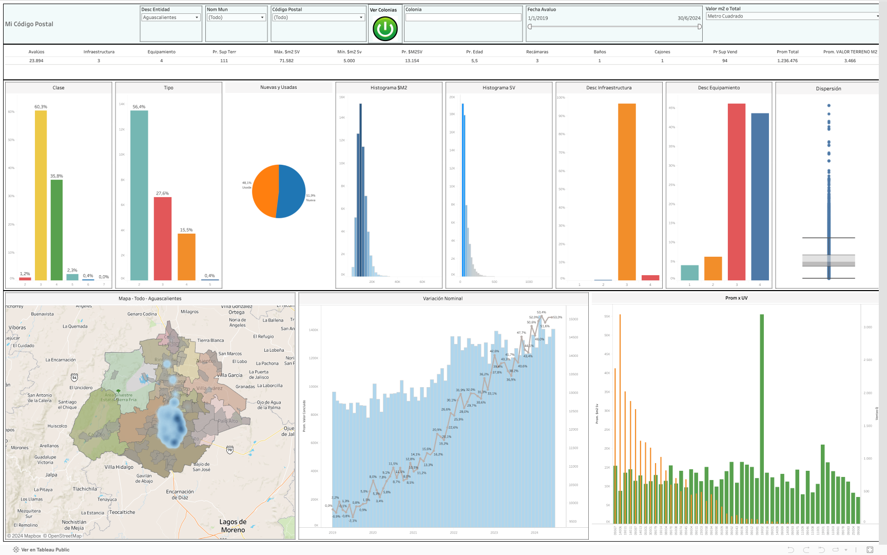Click the Avalúos value 23.894

36,61
